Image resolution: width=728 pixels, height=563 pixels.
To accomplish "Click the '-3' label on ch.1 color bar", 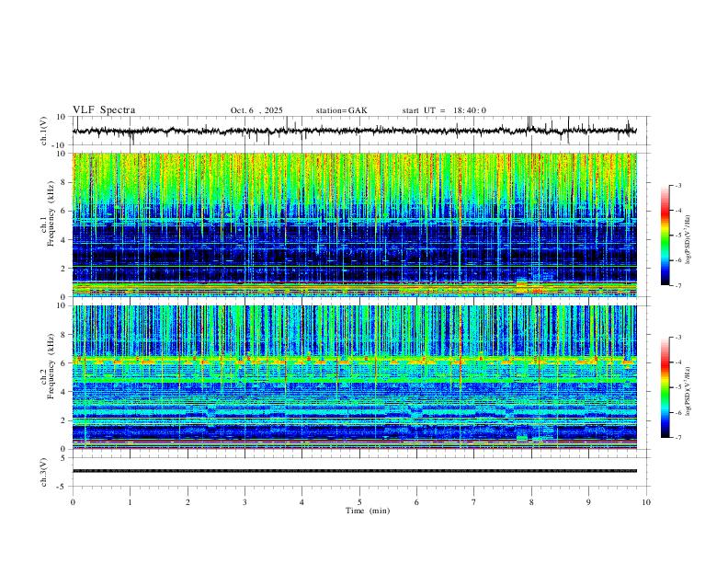I will [678, 185].
